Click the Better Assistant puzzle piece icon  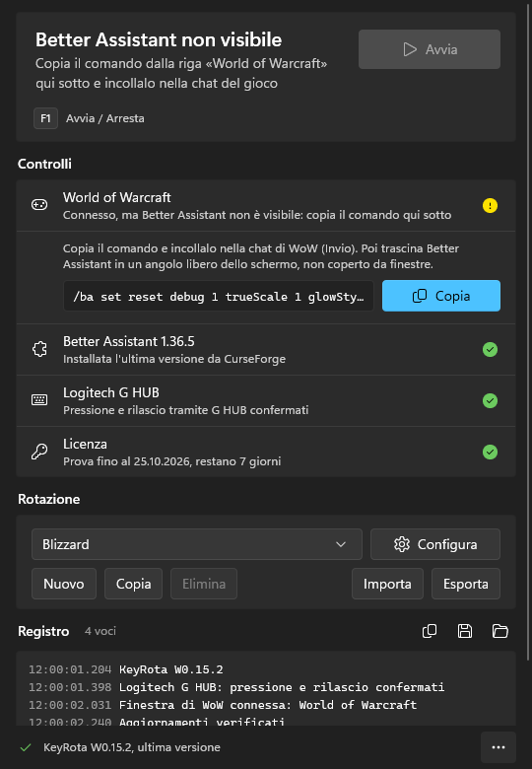pos(39,349)
